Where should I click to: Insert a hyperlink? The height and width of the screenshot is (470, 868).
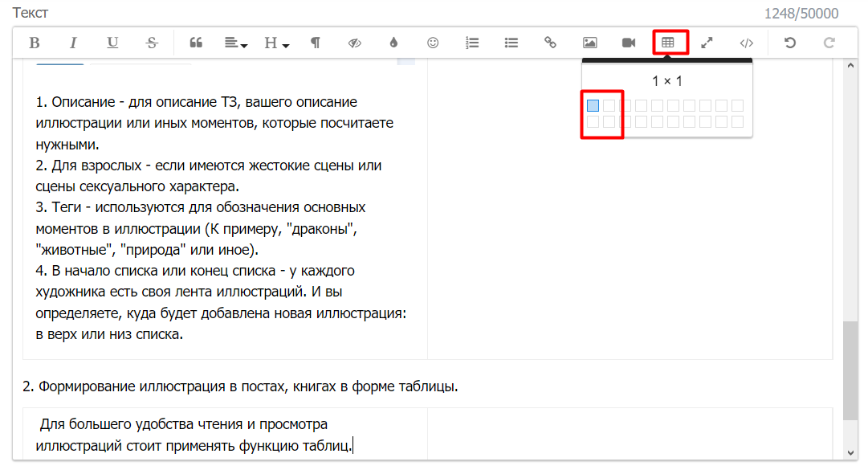coord(550,43)
